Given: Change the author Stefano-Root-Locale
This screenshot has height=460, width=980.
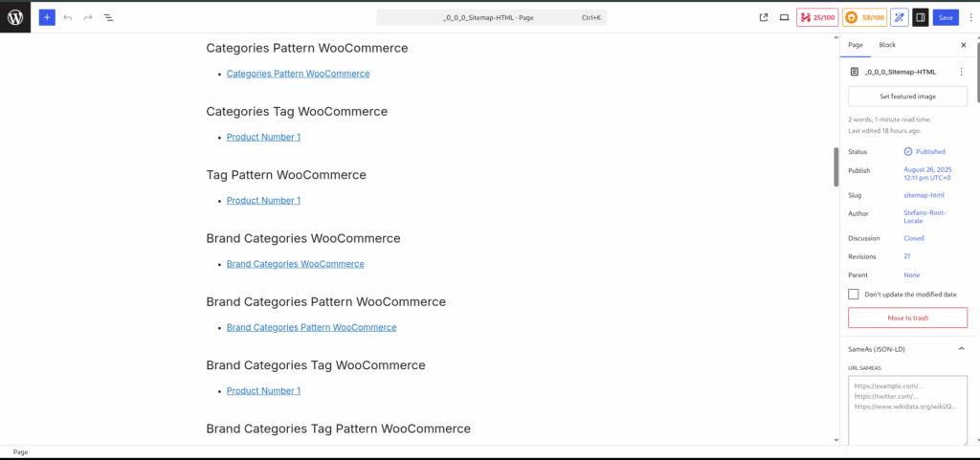Looking at the screenshot, I should pos(925,216).
